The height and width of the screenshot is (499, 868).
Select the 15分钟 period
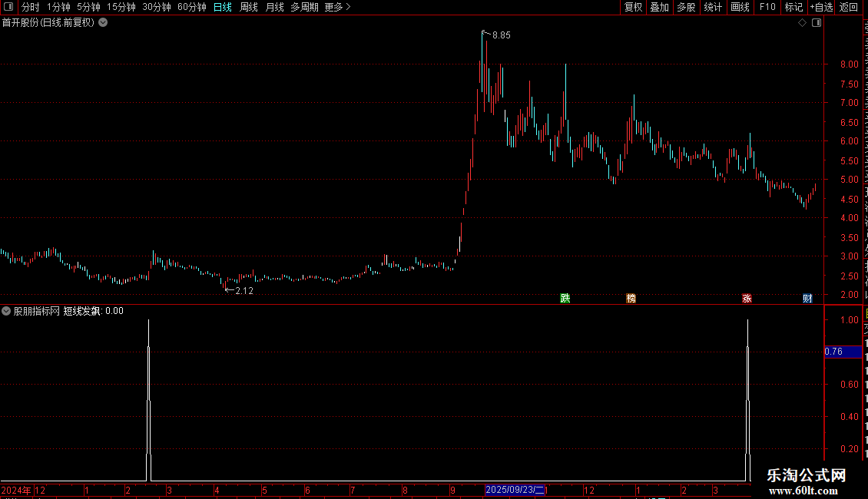[121, 7]
